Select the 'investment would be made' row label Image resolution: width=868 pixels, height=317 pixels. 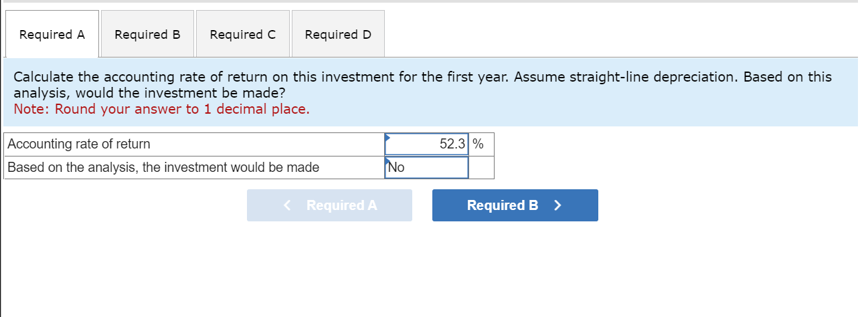[163, 168]
